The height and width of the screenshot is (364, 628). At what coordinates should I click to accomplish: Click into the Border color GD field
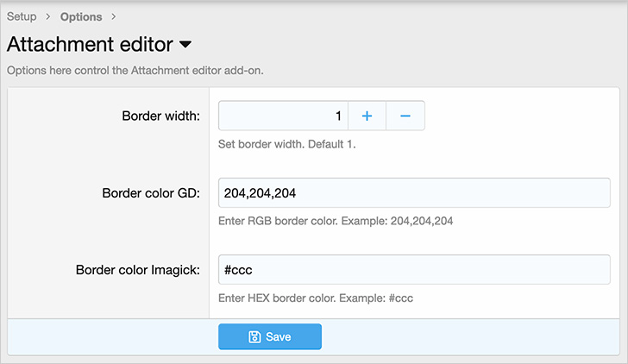[x=414, y=192]
